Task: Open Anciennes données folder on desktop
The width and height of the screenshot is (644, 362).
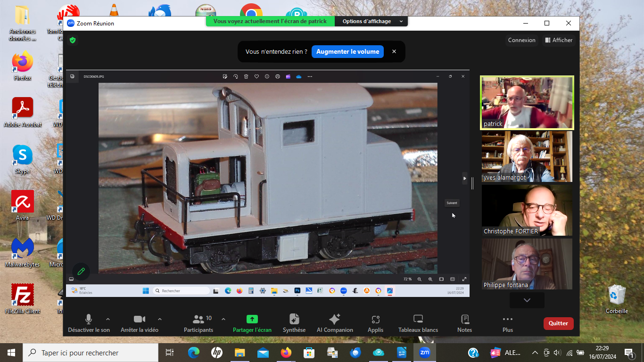Action: (x=23, y=23)
